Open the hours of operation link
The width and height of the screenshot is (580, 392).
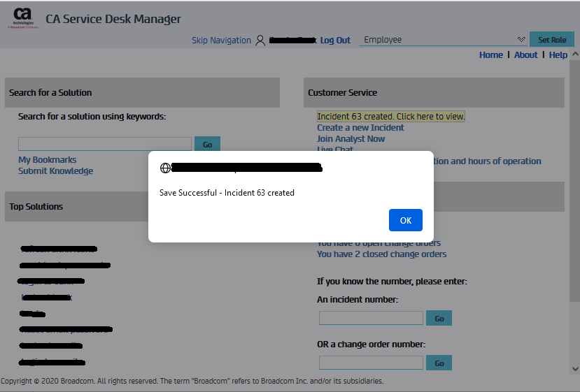pyautogui.click(x=488, y=161)
